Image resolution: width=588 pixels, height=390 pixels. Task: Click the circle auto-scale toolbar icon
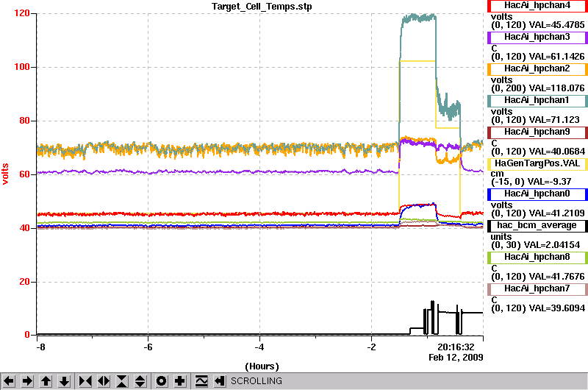coord(162,381)
